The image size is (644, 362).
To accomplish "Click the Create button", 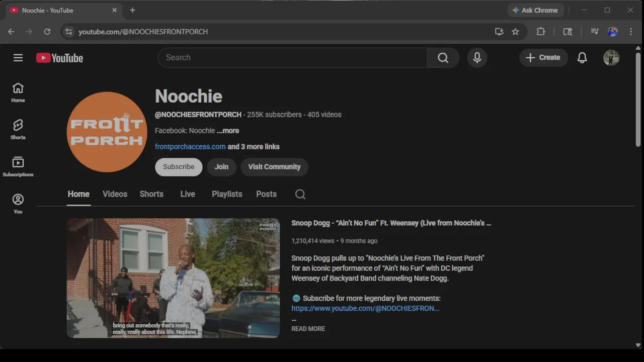I will point(543,58).
